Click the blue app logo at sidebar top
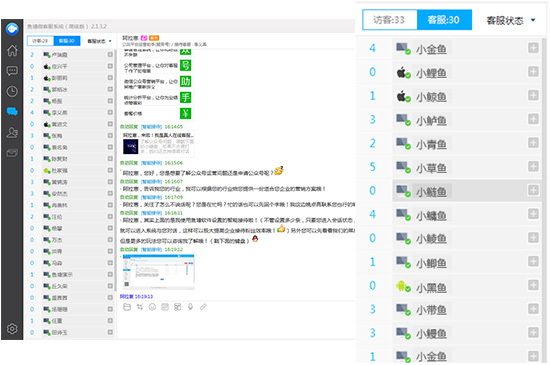 point(12,28)
